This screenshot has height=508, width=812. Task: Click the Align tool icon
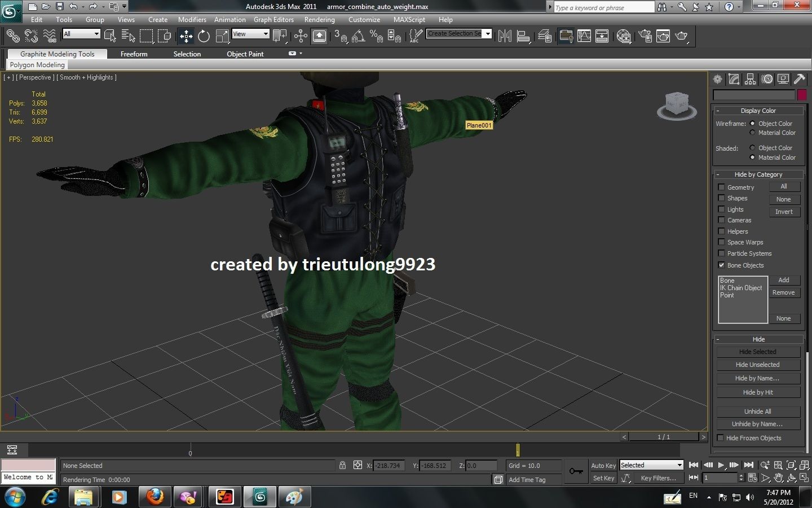pos(523,36)
